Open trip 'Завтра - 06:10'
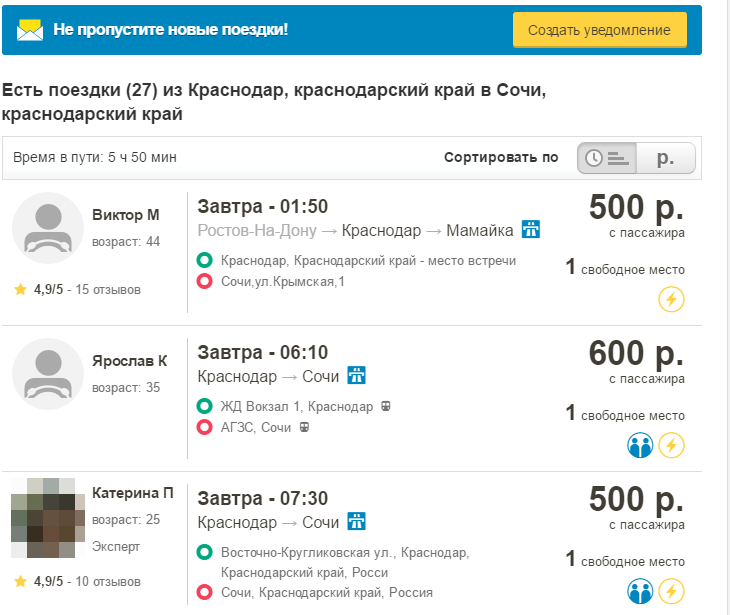This screenshot has width=730, height=615. (x=263, y=352)
